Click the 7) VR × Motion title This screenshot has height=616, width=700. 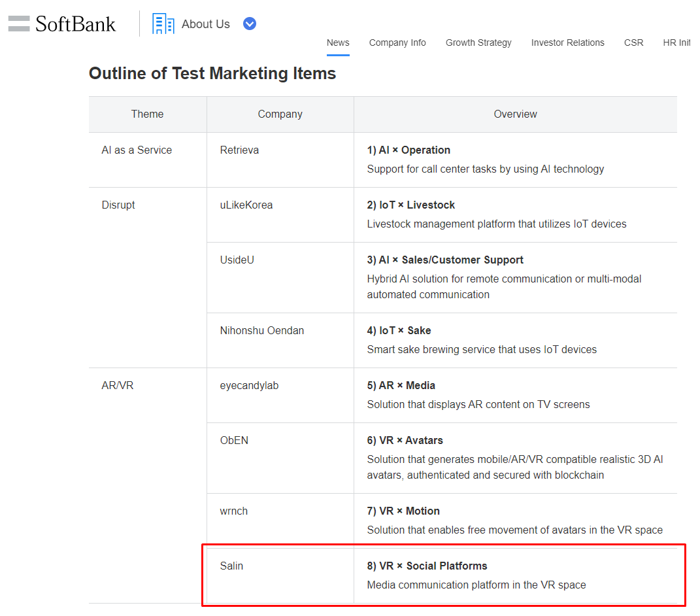403,511
